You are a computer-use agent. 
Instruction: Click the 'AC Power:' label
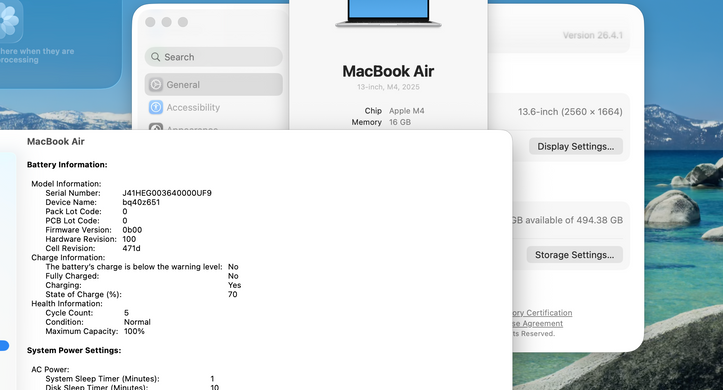(50, 369)
